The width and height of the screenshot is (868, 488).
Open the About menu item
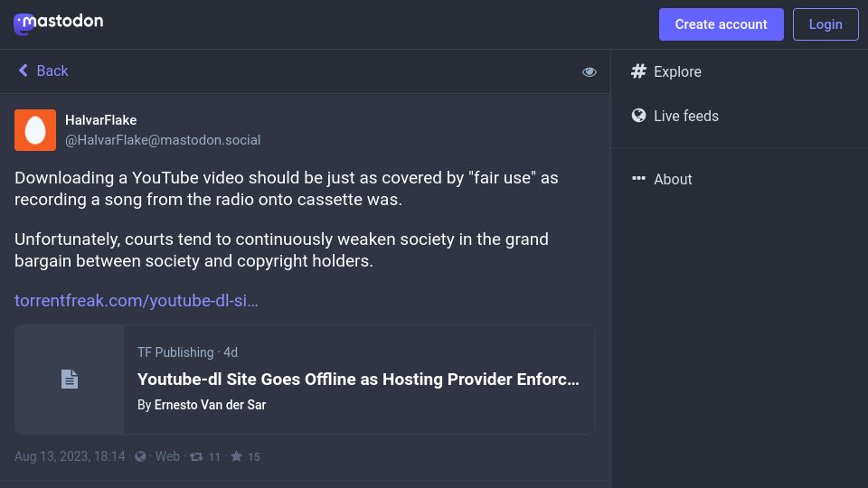(x=662, y=179)
